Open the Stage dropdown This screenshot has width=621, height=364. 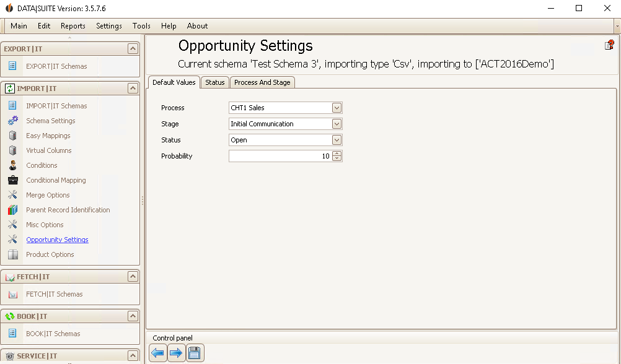337,124
